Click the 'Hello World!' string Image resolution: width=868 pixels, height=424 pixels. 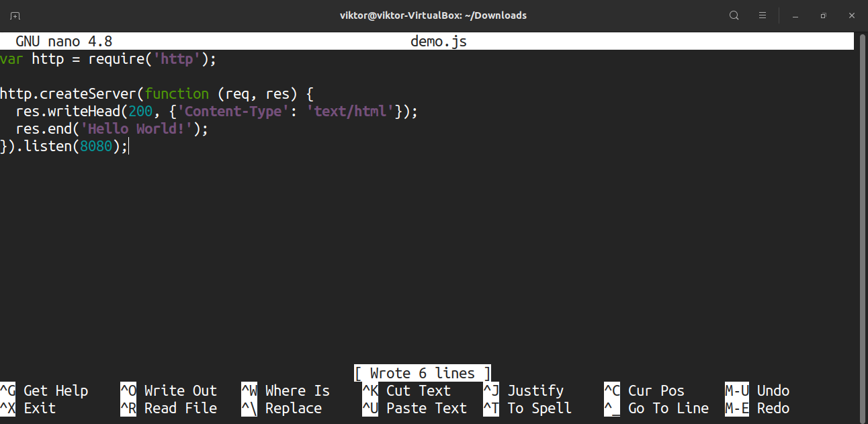[136, 129]
